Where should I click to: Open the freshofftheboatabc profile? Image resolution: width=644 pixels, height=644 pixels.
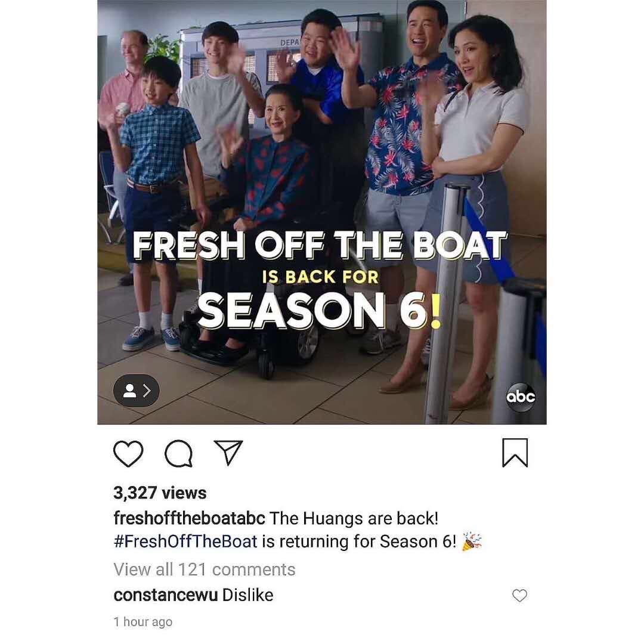190,518
